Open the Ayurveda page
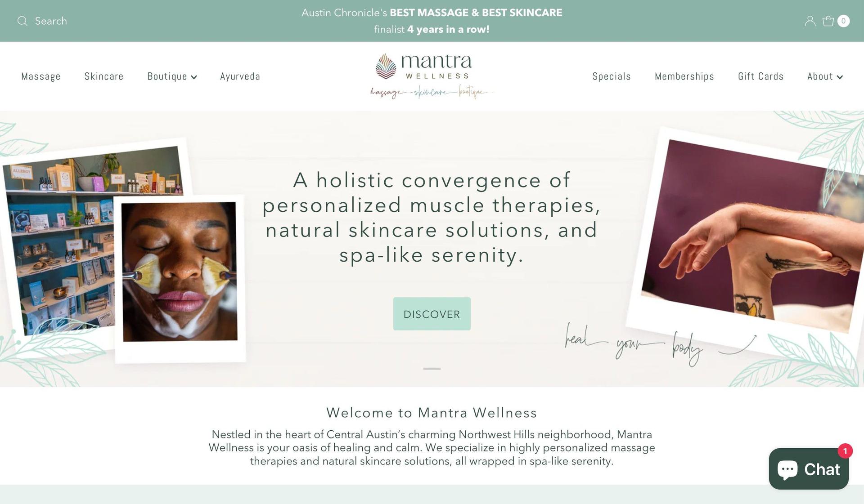 click(240, 77)
